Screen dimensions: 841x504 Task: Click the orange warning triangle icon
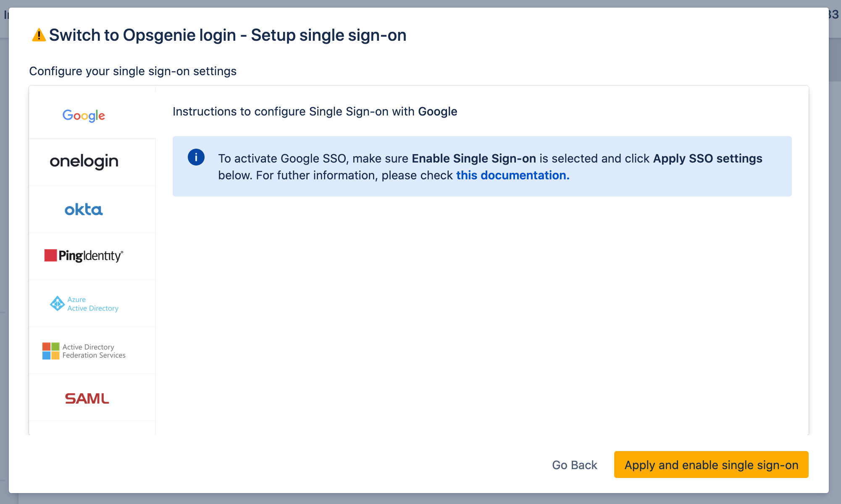pos(39,35)
